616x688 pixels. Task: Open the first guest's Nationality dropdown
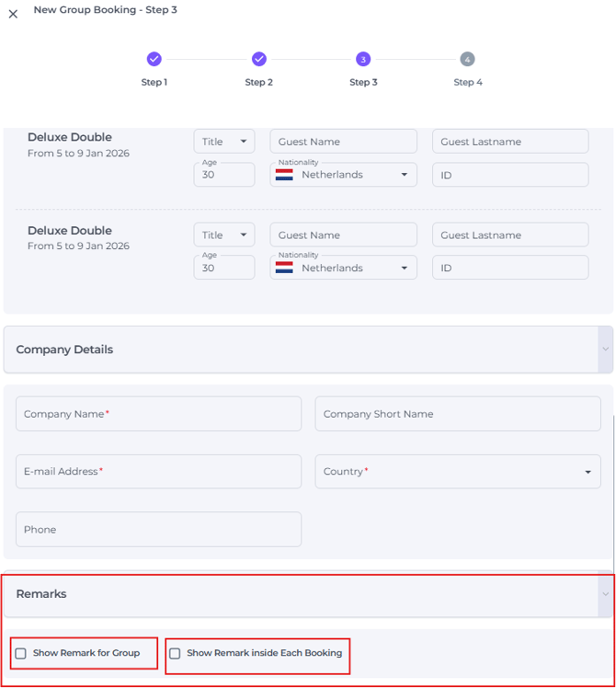[404, 175]
